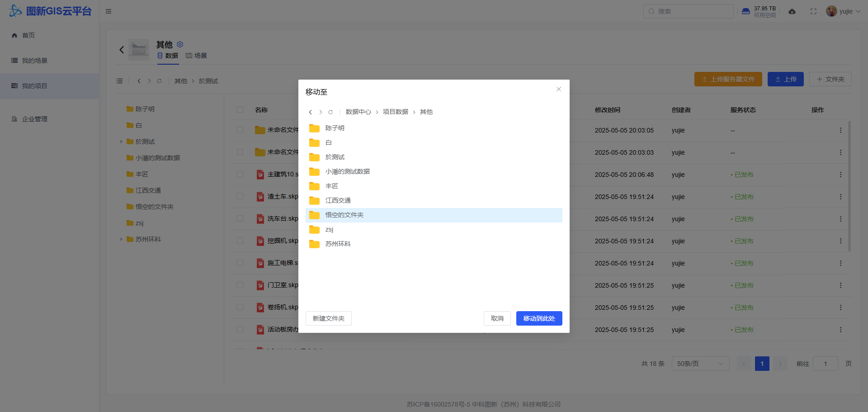This screenshot has width=868, height=412.
Task: Open 首页 in the left sidebar
Action: tap(50, 35)
